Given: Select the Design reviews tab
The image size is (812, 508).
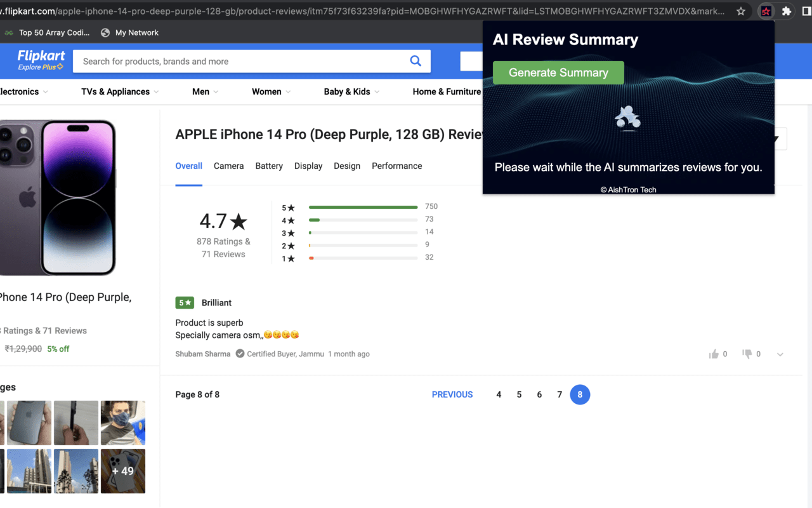Looking at the screenshot, I should click(x=347, y=166).
